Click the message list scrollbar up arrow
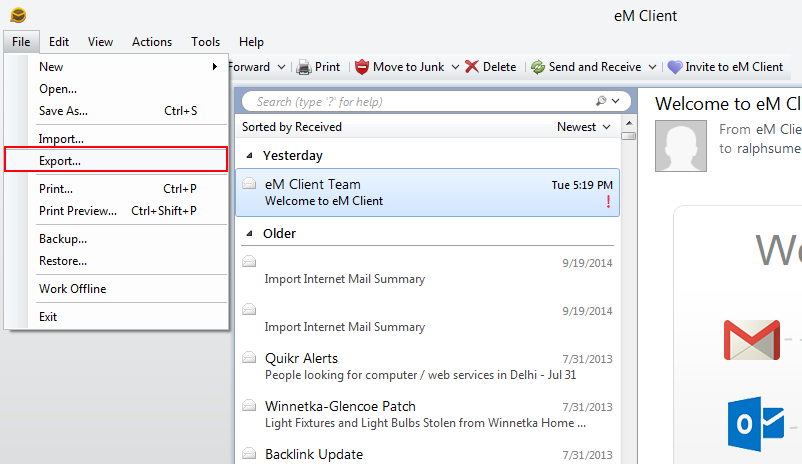This screenshot has height=464, width=802. pos(629,123)
